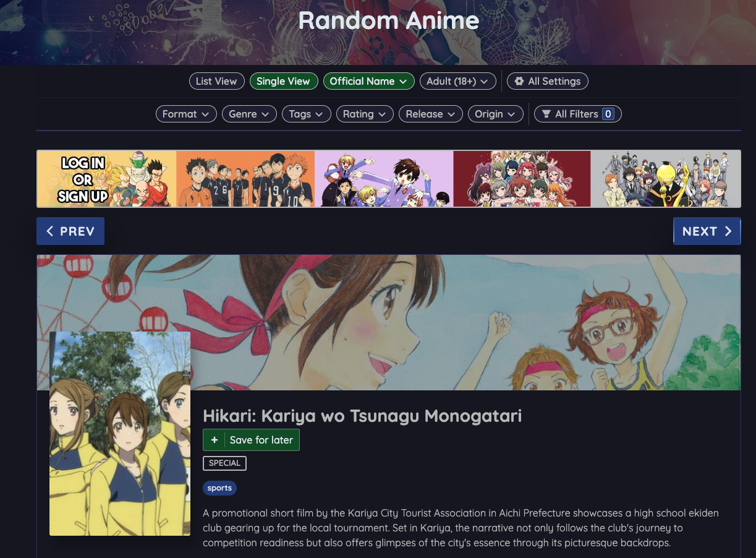Open the Rating filter menu
The width and height of the screenshot is (756, 558).
pos(365,114)
